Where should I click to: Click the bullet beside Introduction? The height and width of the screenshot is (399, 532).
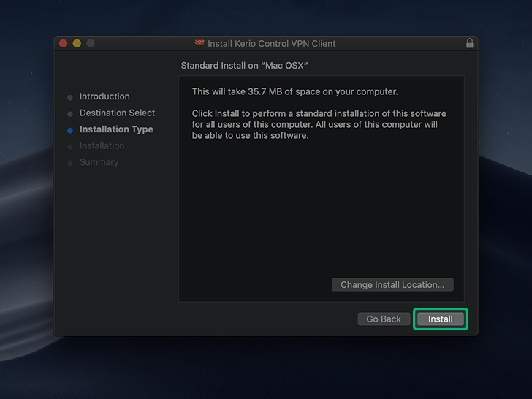pyautogui.click(x=70, y=98)
